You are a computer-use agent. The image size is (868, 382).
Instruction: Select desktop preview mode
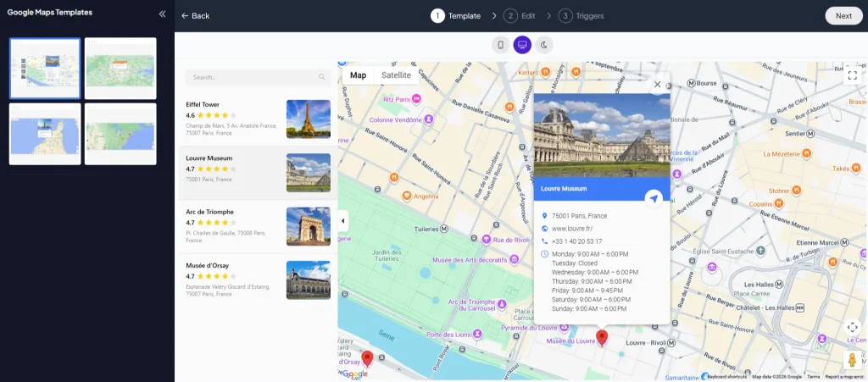point(522,45)
